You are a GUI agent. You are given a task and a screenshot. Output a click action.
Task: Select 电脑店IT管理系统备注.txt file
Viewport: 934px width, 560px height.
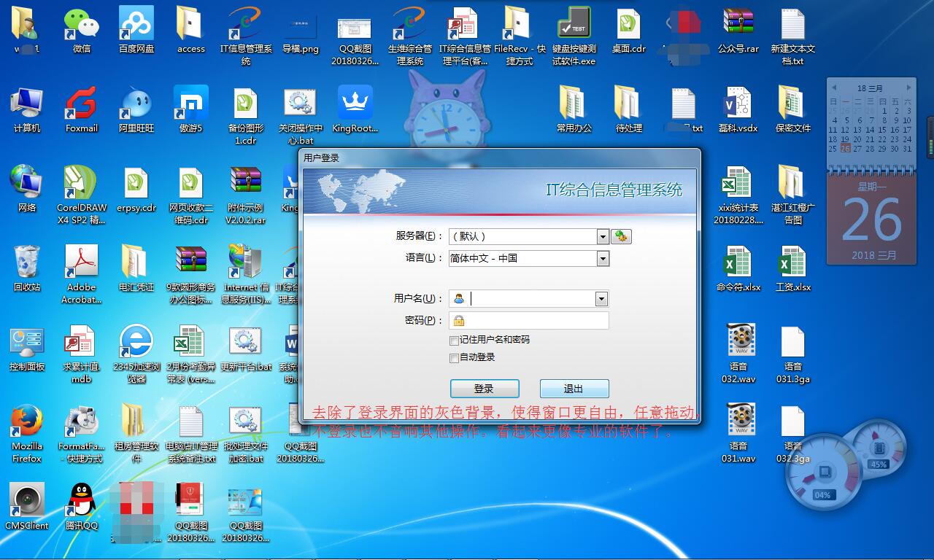[x=190, y=434]
